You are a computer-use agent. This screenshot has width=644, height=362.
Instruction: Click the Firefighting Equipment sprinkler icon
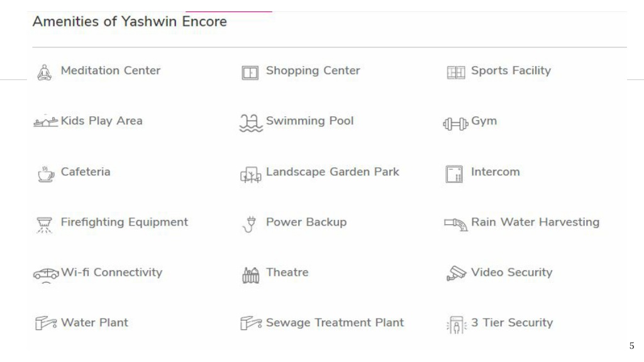pyautogui.click(x=45, y=225)
